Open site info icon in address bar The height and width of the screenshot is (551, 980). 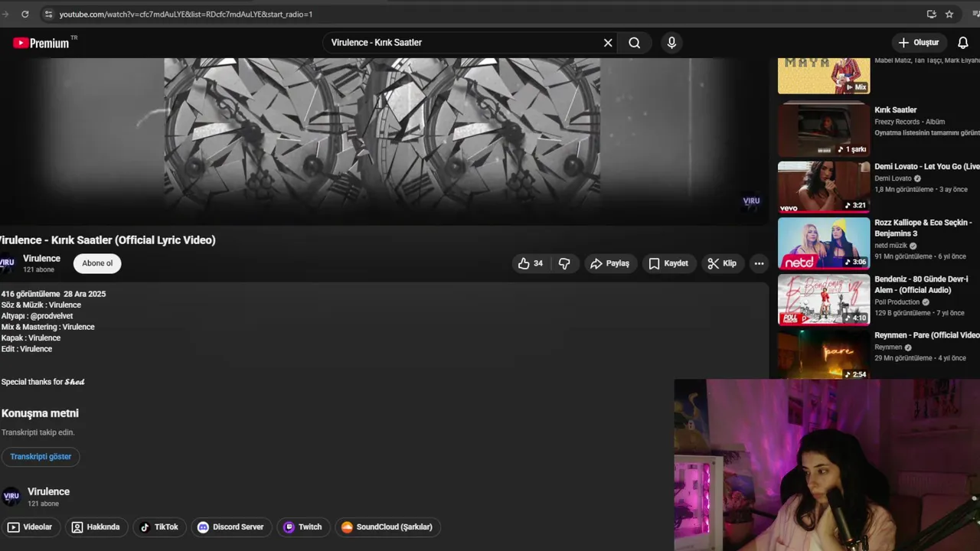[x=48, y=14]
